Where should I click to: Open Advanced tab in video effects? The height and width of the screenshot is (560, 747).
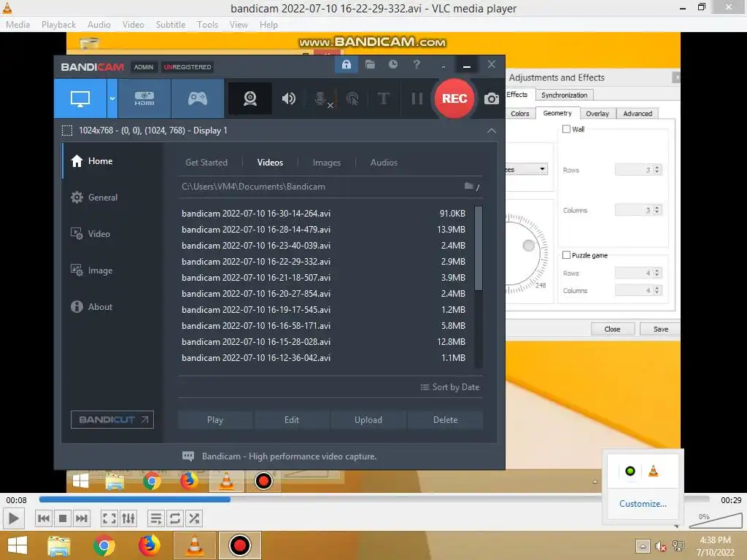[638, 113]
